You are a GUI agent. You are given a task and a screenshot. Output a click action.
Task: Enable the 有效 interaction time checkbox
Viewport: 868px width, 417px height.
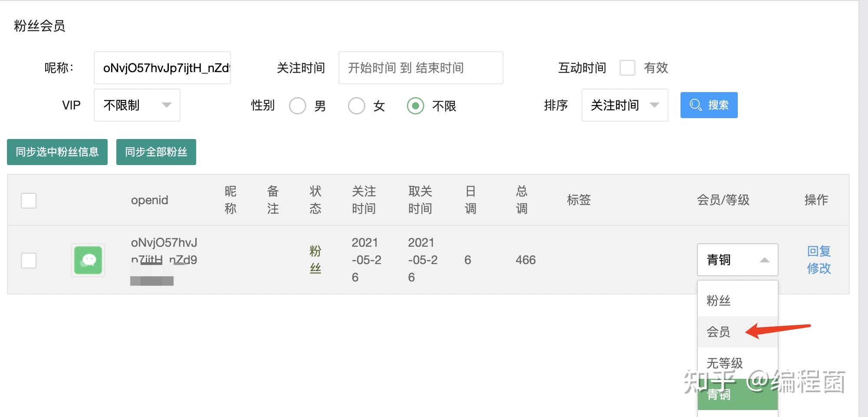(627, 68)
